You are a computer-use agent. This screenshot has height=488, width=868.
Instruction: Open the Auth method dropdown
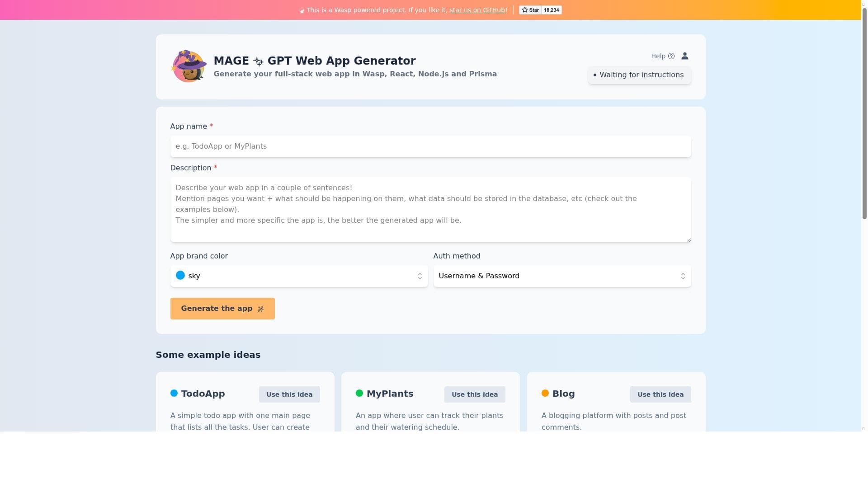[562, 276]
